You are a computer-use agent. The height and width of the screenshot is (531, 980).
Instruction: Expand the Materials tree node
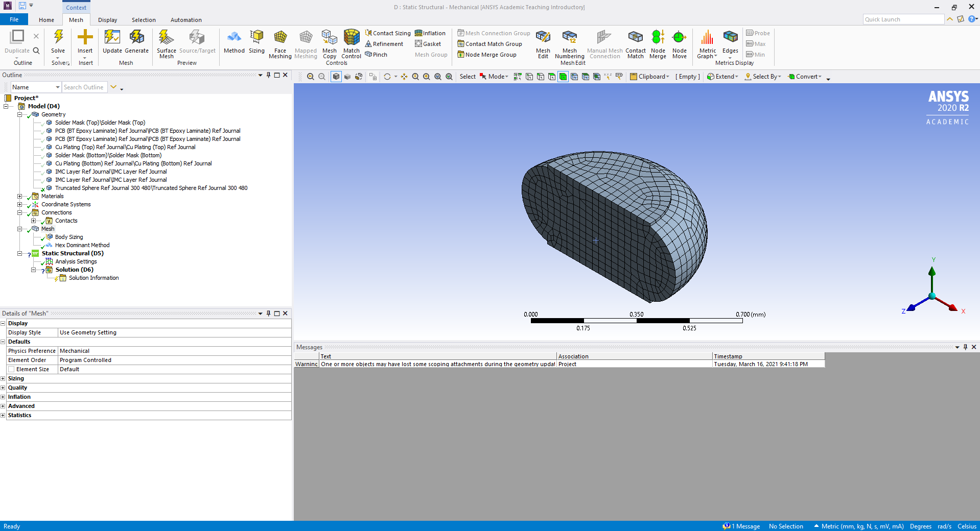pos(19,196)
